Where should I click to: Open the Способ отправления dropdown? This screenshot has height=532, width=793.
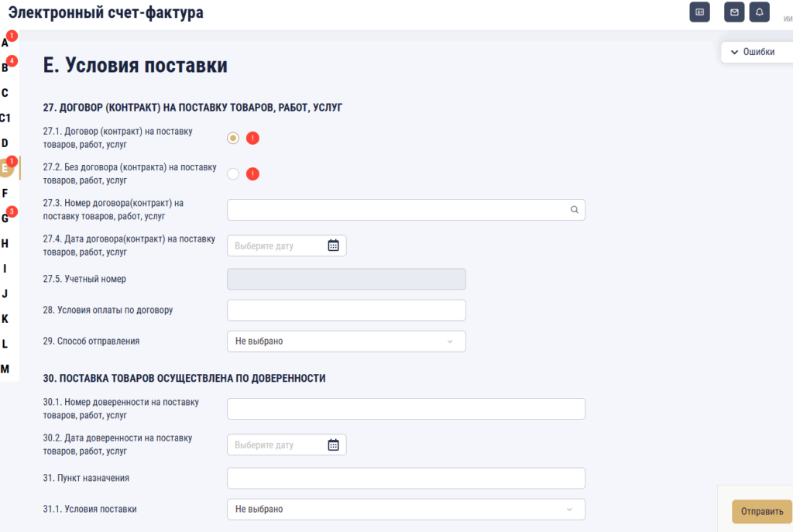tap(346, 341)
